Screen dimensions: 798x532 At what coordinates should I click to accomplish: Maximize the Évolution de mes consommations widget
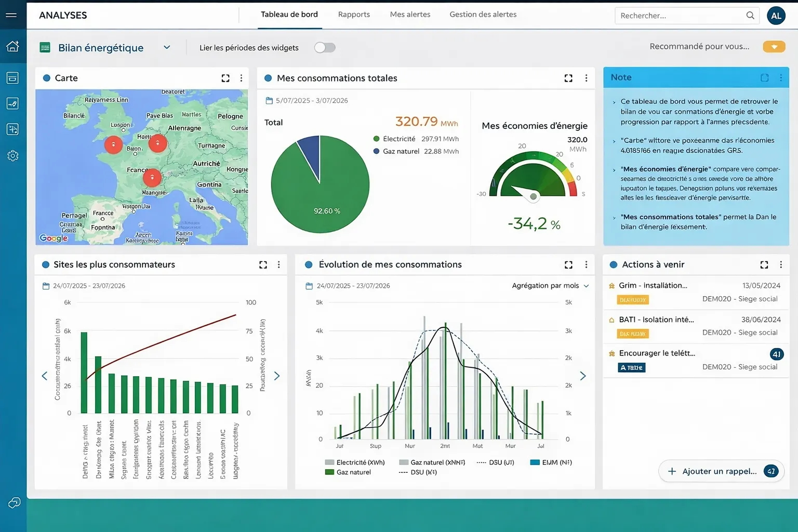(x=568, y=265)
